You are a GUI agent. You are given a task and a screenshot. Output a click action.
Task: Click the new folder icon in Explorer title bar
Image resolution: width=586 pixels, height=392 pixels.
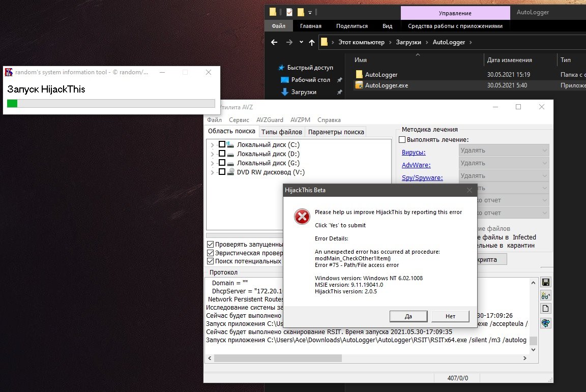301,12
